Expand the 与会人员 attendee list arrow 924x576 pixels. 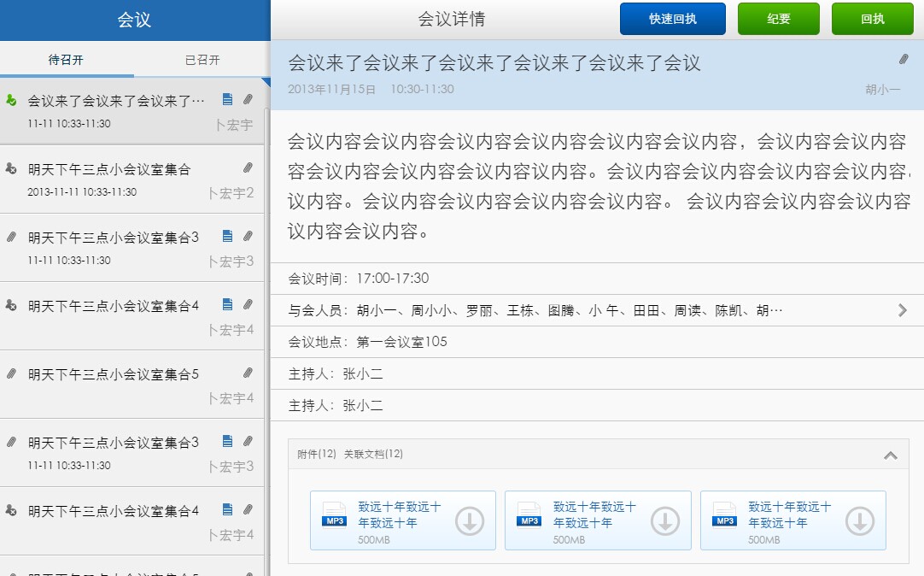pos(902,310)
